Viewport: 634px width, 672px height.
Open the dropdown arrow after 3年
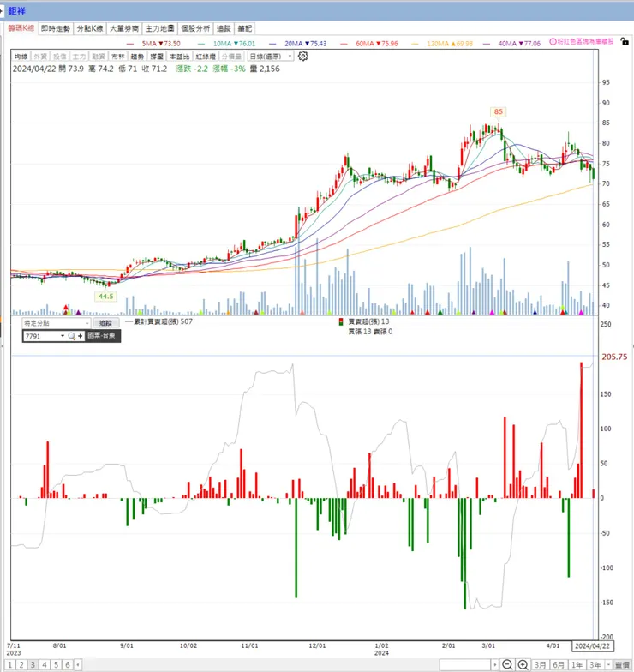pyautogui.click(x=608, y=665)
